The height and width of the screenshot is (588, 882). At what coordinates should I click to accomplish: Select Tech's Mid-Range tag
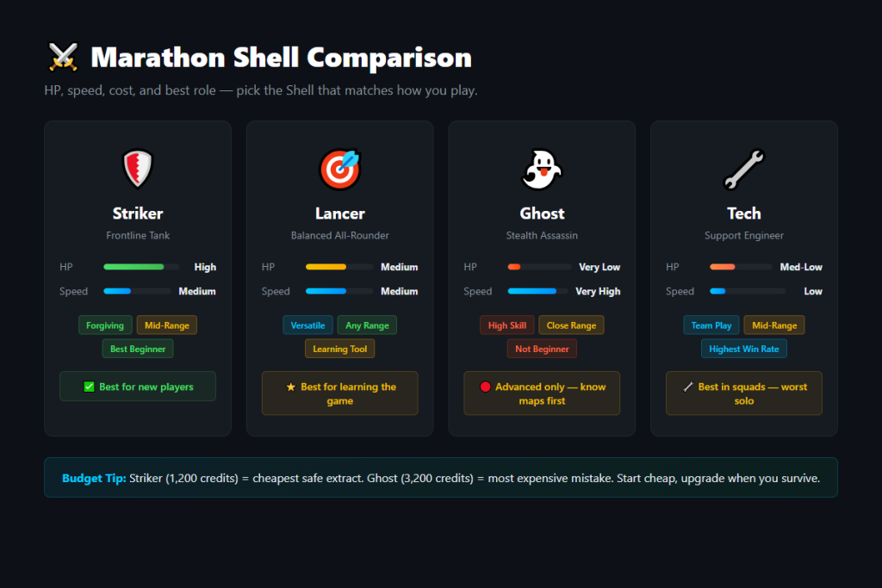774,325
